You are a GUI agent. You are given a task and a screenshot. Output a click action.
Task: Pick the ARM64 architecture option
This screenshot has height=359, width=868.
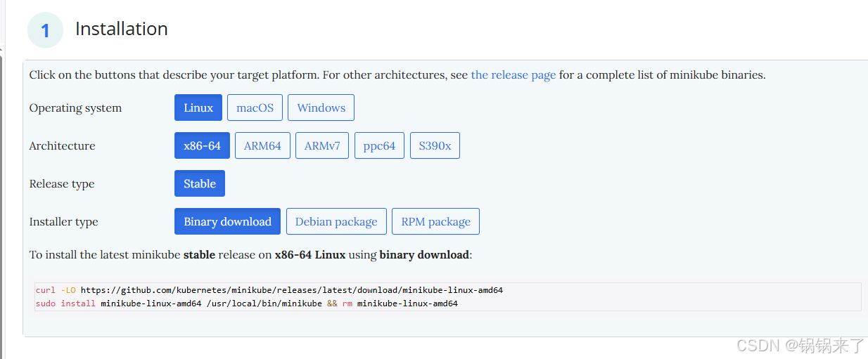(262, 145)
